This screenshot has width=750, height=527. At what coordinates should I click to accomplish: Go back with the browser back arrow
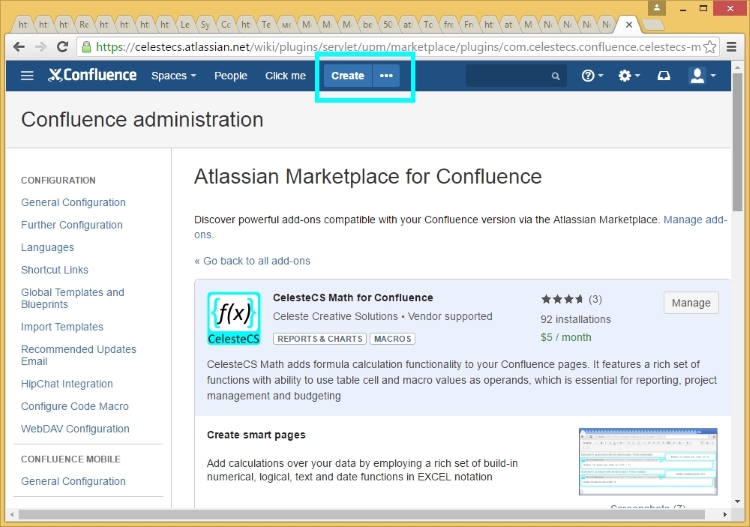tap(19, 47)
